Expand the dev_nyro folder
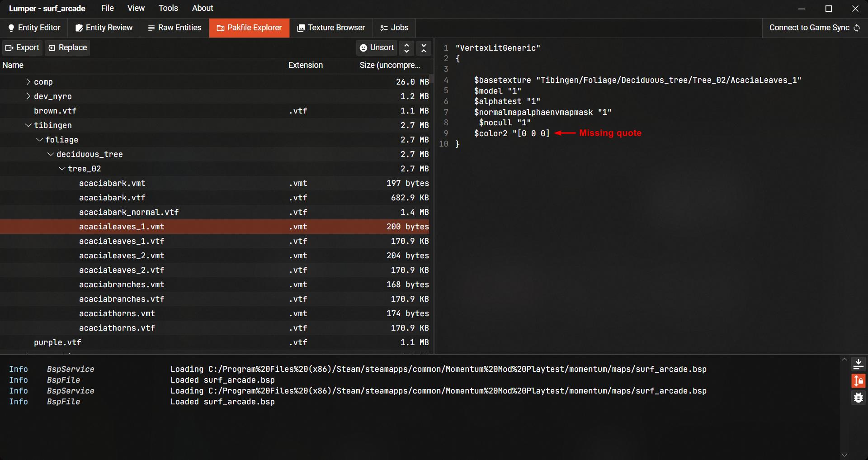868x460 pixels. coord(28,96)
